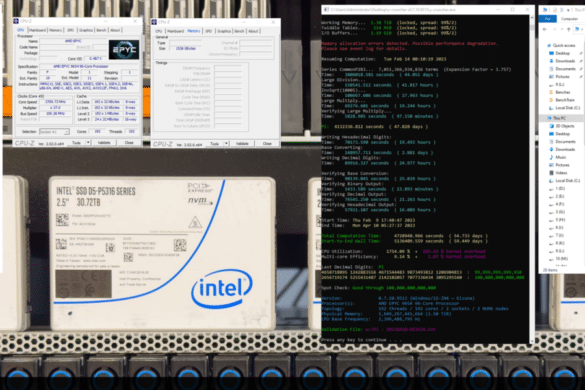Select the Quick access star icon
585x390 pixels.
pyautogui.click(x=549, y=46)
